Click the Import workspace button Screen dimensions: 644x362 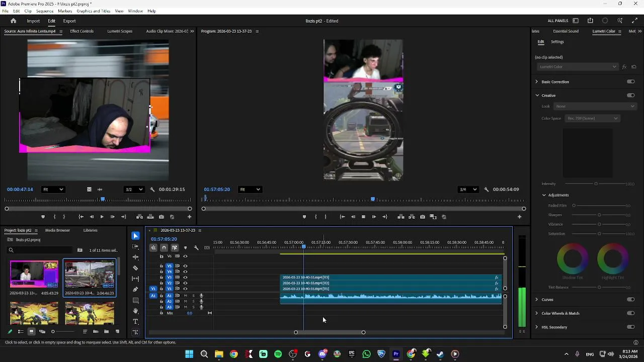point(33,21)
